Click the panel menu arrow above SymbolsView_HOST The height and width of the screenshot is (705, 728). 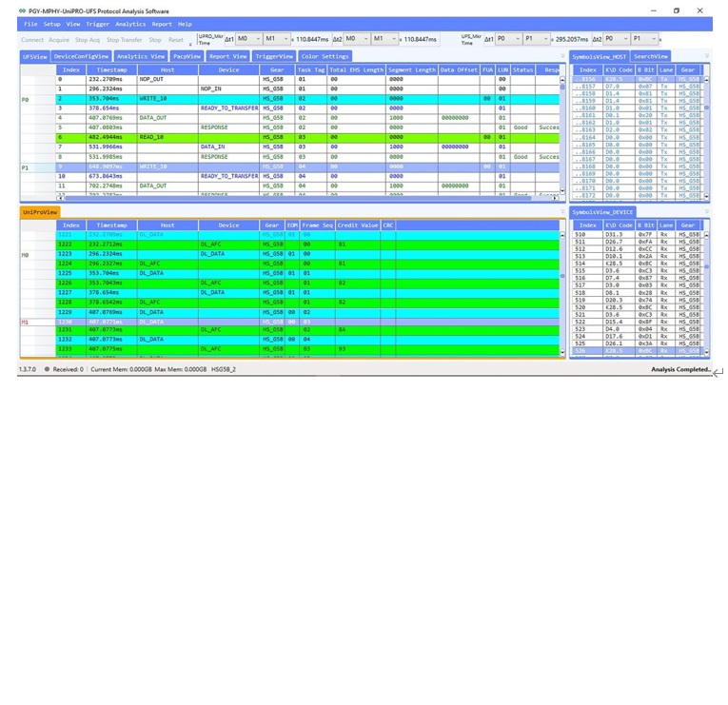pos(707,56)
